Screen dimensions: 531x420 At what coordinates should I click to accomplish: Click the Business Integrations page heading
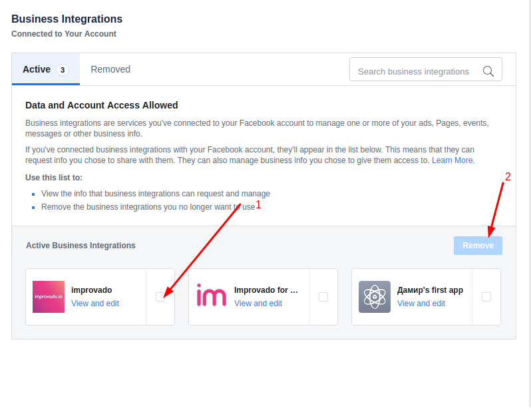[67, 19]
